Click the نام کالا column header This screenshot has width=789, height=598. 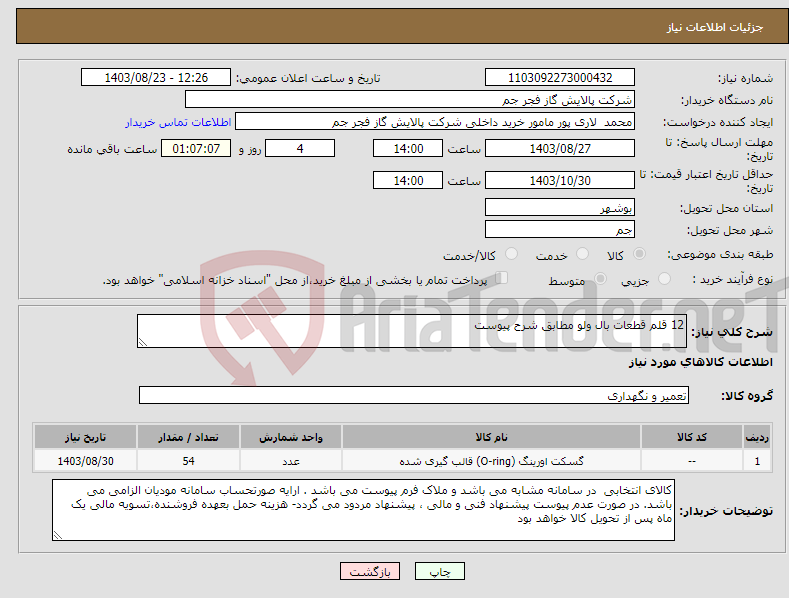491,437
